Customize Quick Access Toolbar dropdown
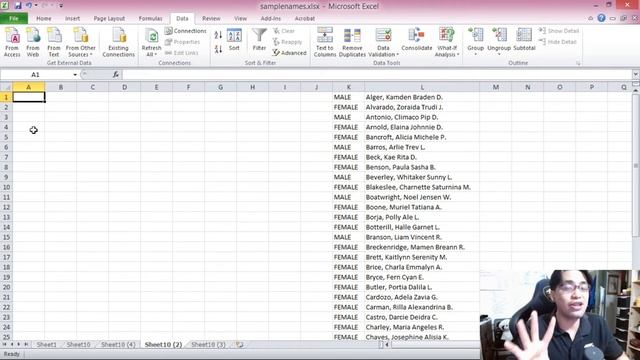The height and width of the screenshot is (360, 640). [61, 6]
